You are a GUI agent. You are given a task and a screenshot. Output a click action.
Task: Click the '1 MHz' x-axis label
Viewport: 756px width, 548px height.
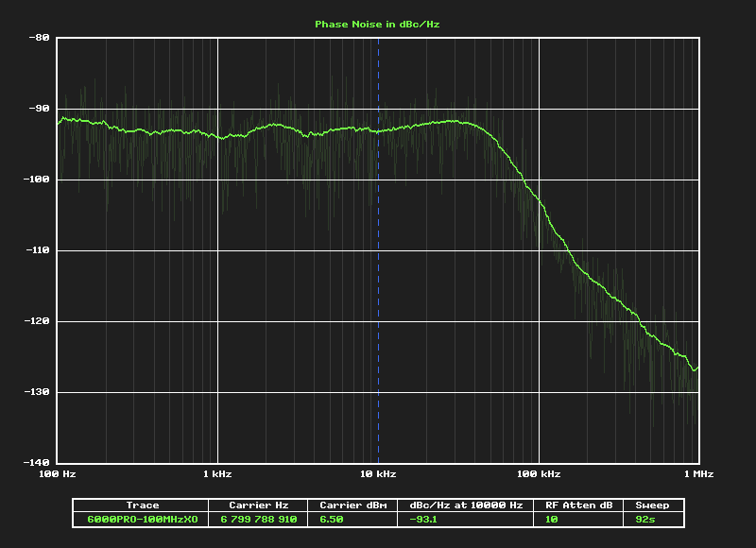(x=698, y=474)
